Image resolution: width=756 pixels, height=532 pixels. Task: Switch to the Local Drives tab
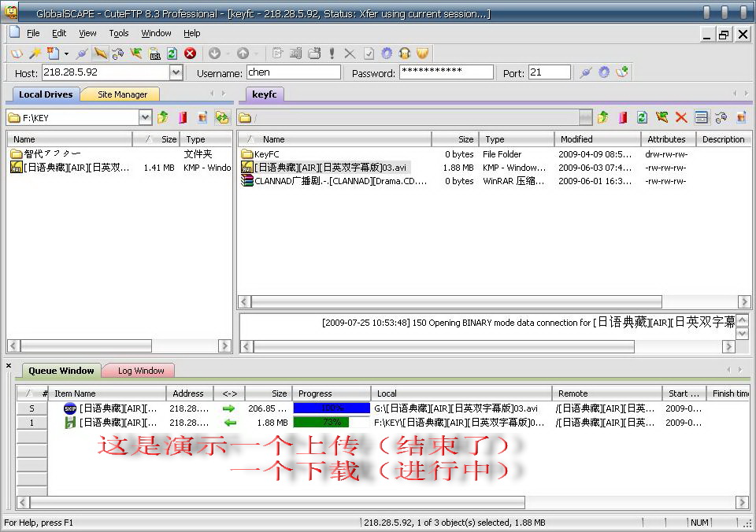click(45, 94)
